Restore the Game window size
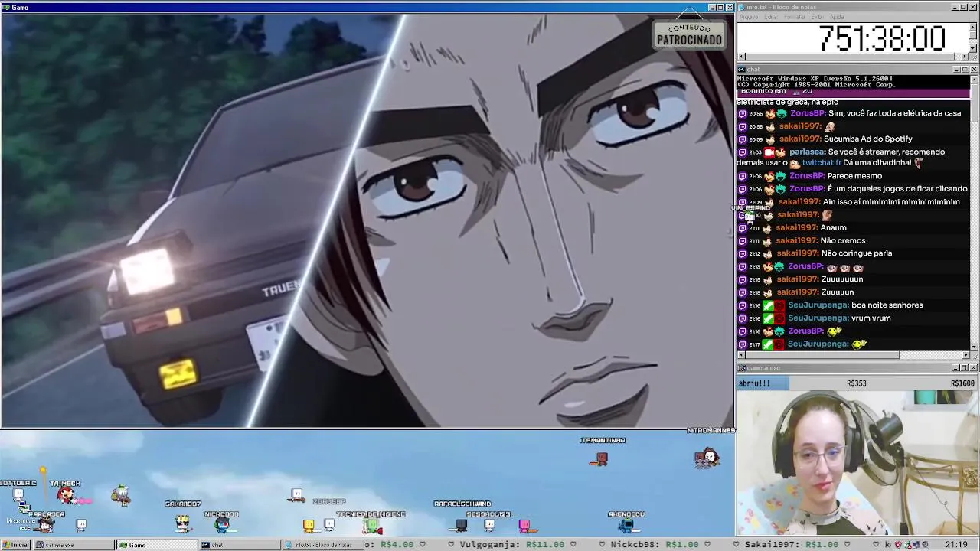 (x=720, y=7)
